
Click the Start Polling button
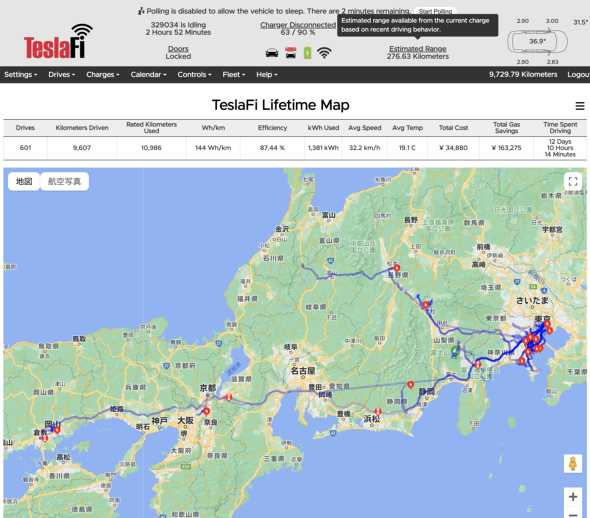point(435,11)
